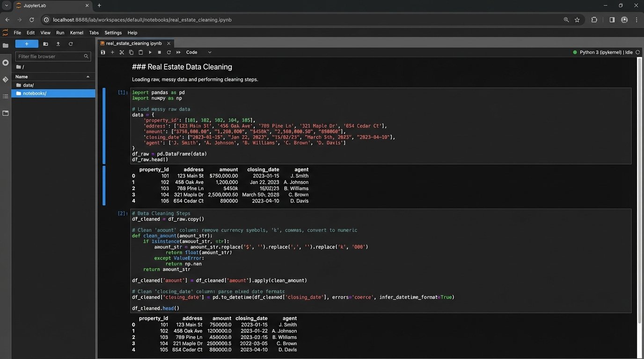Restart kernel and run all via double-arrow icon

click(x=178, y=52)
